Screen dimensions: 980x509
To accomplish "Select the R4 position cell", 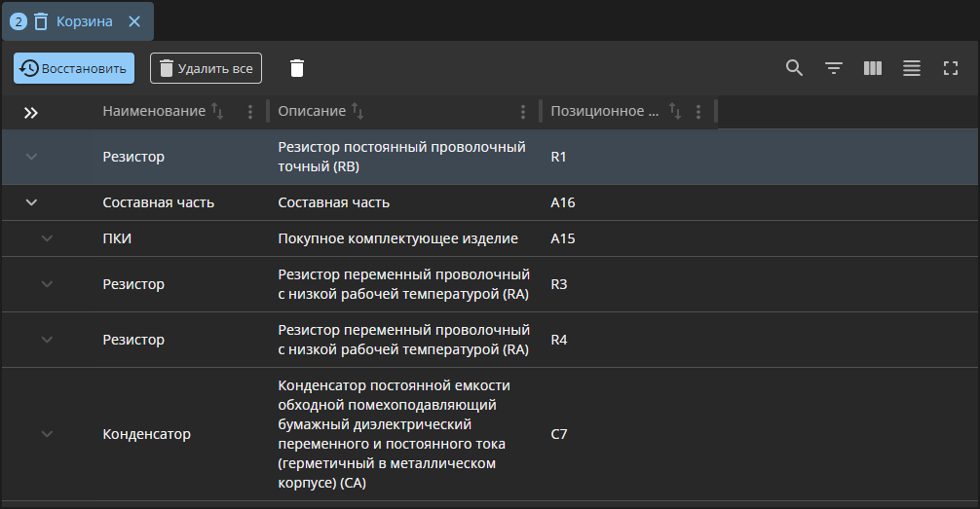I will pos(559,340).
